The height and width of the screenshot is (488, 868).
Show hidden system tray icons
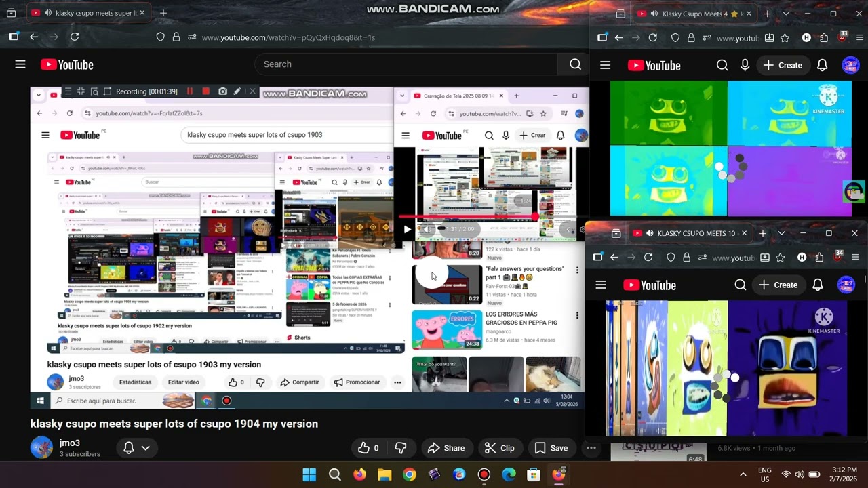743,474
